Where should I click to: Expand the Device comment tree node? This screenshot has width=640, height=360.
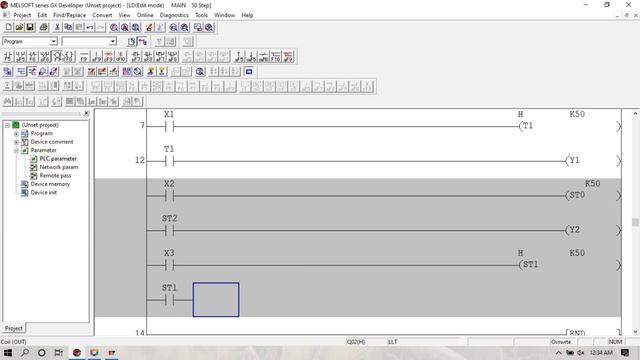16,142
